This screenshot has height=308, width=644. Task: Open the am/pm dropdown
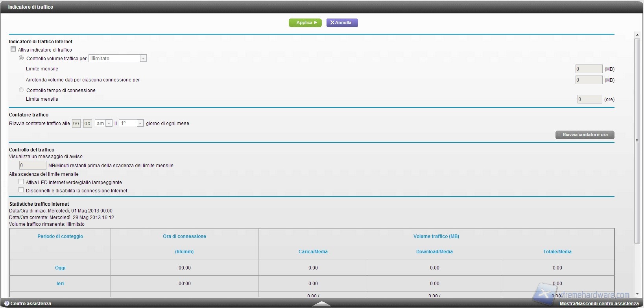(x=103, y=124)
